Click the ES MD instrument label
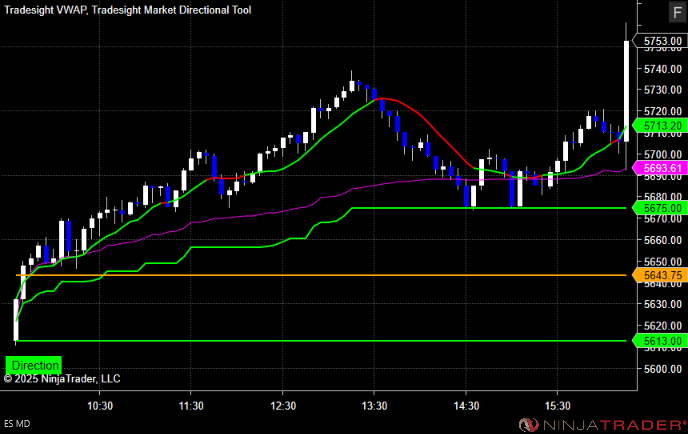The height and width of the screenshot is (434, 688). click(x=17, y=424)
